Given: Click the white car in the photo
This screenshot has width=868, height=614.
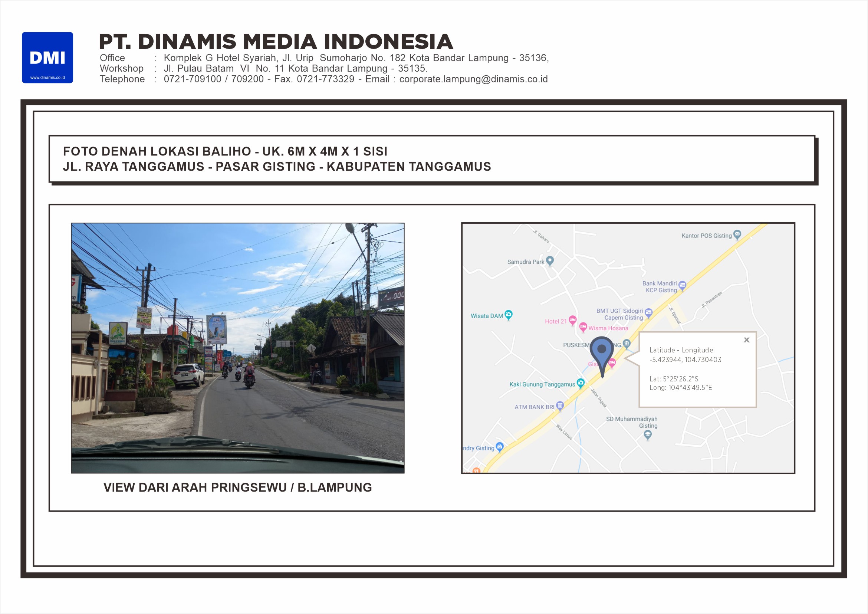Looking at the screenshot, I should tap(189, 375).
